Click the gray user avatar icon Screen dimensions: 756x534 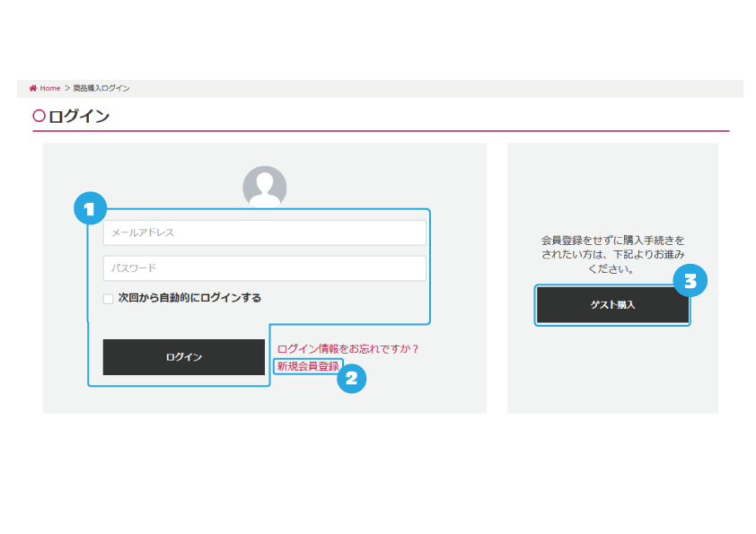(264, 187)
